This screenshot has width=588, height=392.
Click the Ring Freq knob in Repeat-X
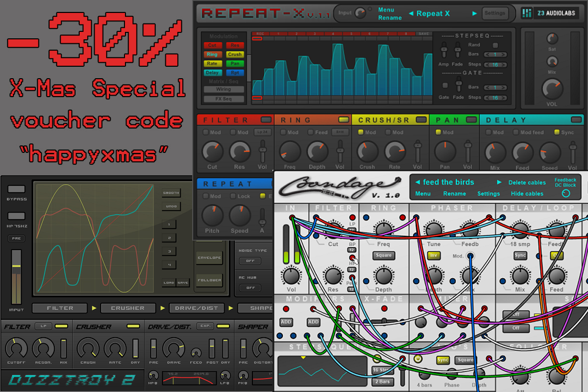289,151
